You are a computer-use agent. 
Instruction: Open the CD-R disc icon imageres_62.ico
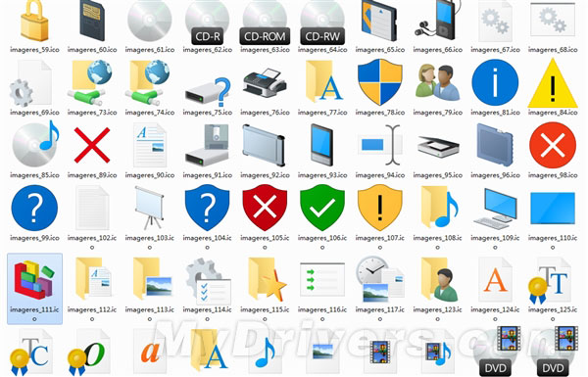(x=208, y=23)
